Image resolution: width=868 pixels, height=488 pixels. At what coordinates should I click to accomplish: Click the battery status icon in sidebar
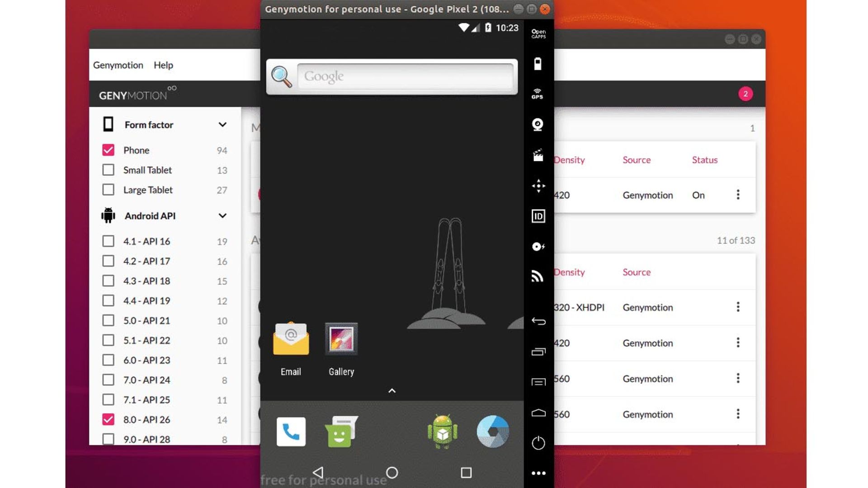537,64
